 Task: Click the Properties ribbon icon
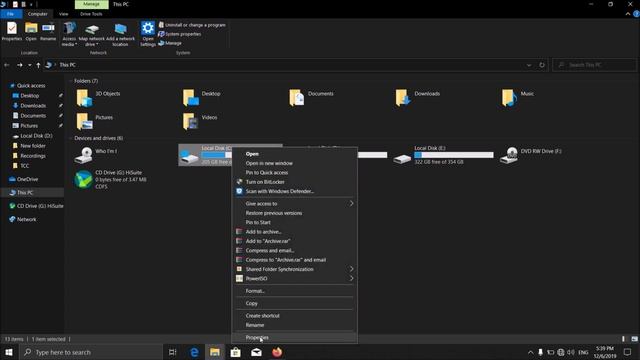11,31
